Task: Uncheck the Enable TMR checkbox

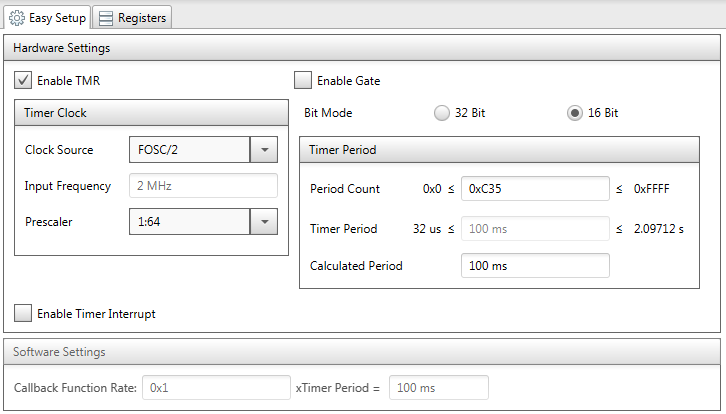Action: coord(23,80)
